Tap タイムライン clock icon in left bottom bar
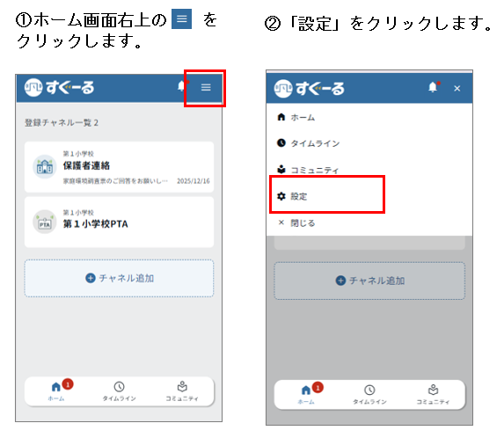Viewport: 504px width, 445px height. [x=120, y=387]
